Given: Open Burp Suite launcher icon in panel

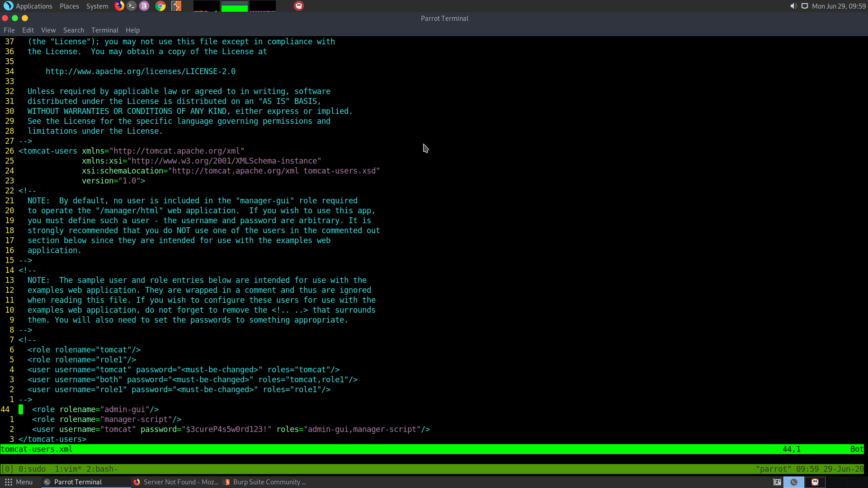Looking at the screenshot, I should (x=176, y=6).
